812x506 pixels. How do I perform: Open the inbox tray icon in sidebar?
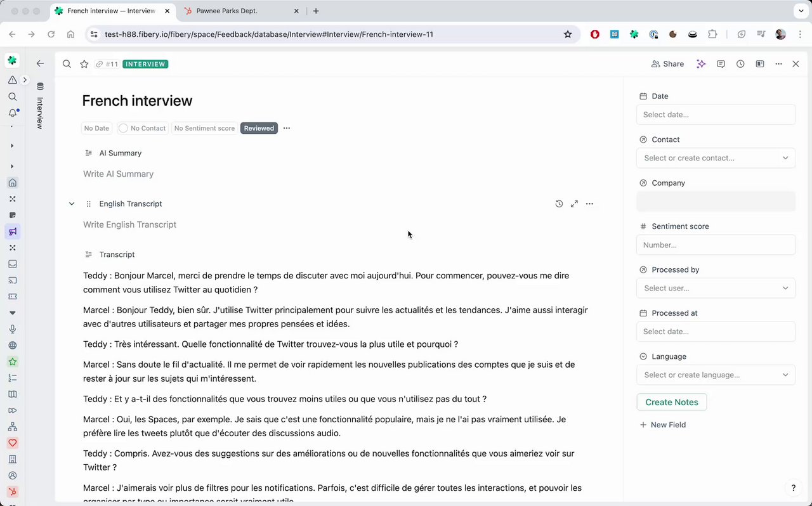[x=12, y=264]
